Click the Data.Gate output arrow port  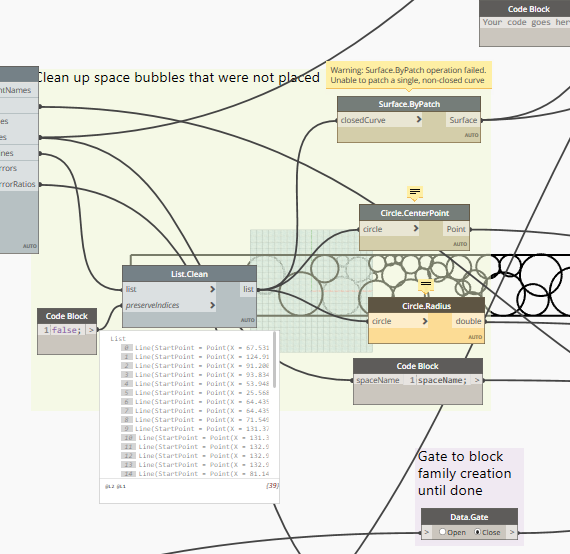[x=512, y=532]
